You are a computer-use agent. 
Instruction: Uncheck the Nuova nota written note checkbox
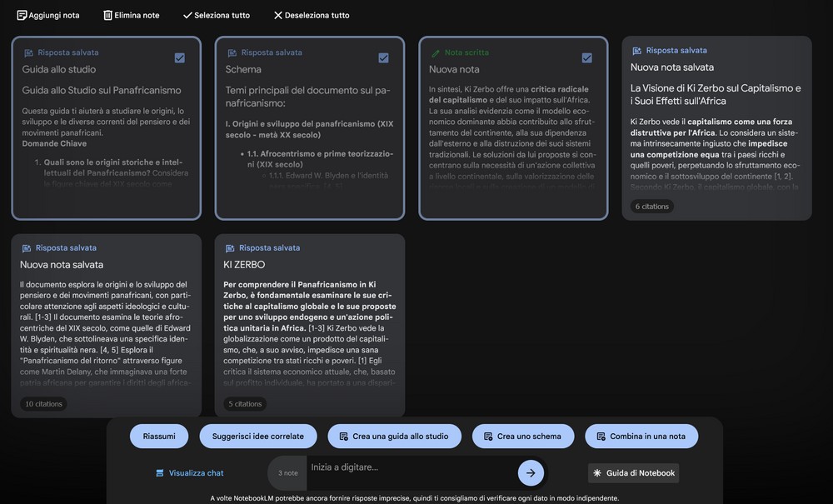586,57
